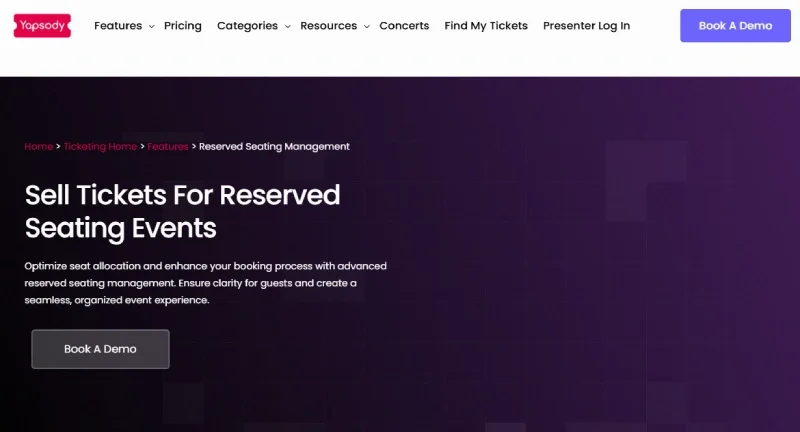Select Presenter Log In from the navbar
Viewport: 800px width, 432px height.
(x=586, y=26)
